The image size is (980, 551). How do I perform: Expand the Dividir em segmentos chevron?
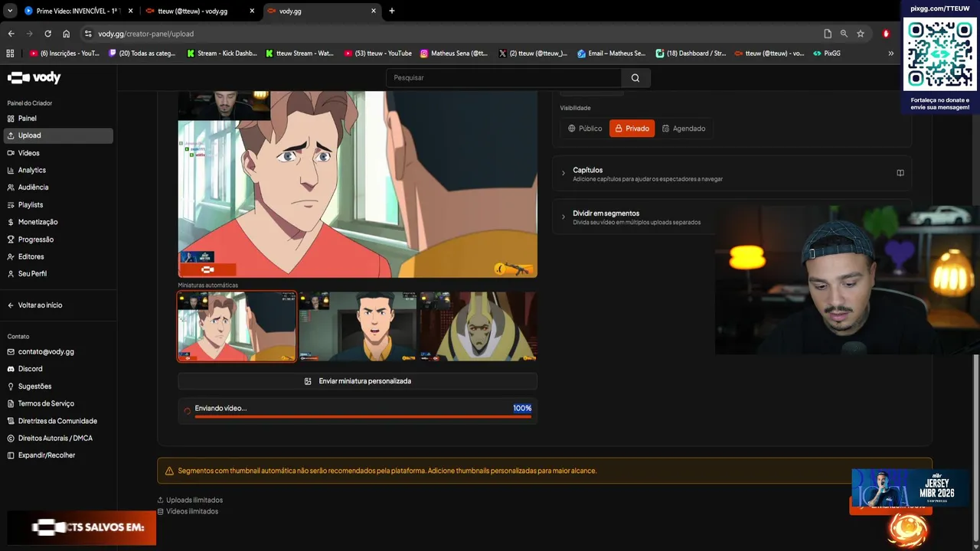pyautogui.click(x=563, y=217)
